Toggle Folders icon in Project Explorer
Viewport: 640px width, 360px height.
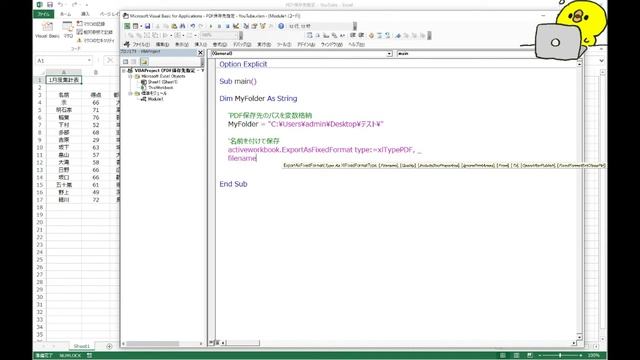coord(144,62)
